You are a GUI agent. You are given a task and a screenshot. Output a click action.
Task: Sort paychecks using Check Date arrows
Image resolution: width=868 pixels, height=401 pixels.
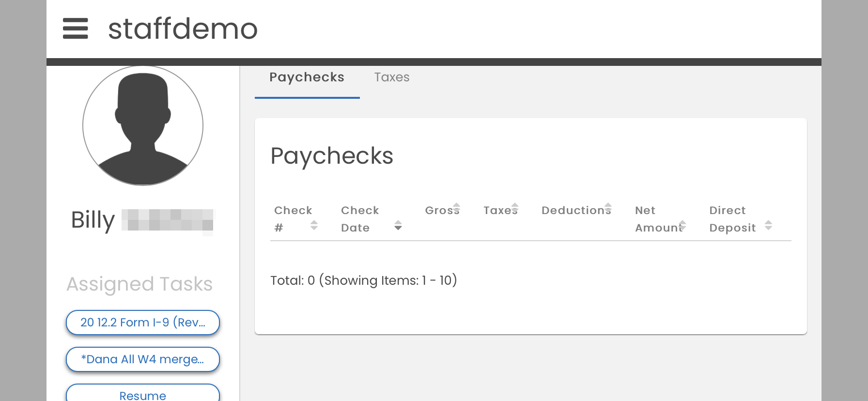coord(398,225)
